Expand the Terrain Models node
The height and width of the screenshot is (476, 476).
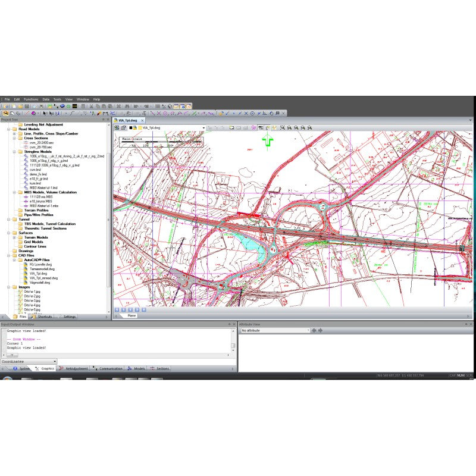14,237
